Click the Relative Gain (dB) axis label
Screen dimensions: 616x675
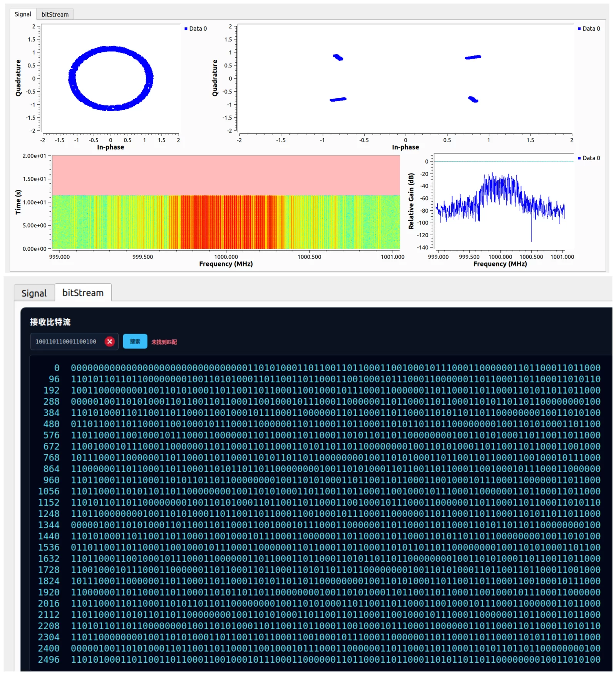pyautogui.click(x=411, y=201)
